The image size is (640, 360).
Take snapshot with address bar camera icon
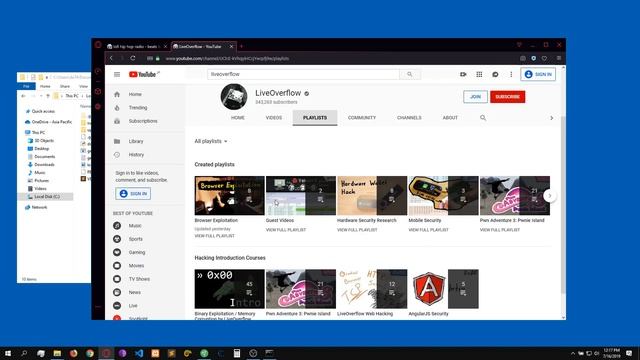[523, 58]
